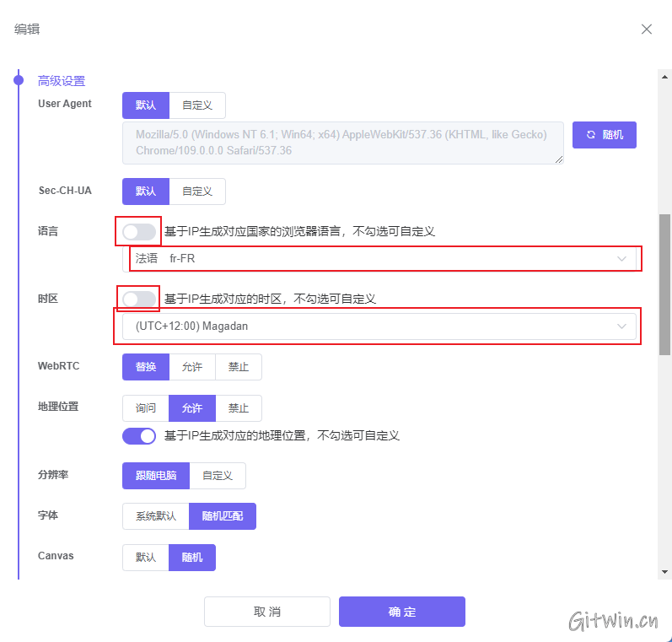Select 自定义 for Sec-CH-UA
The height and width of the screenshot is (642, 672).
click(197, 192)
